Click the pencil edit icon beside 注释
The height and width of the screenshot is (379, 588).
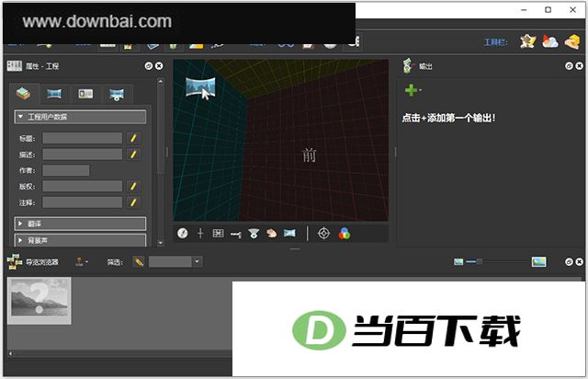[133, 202]
